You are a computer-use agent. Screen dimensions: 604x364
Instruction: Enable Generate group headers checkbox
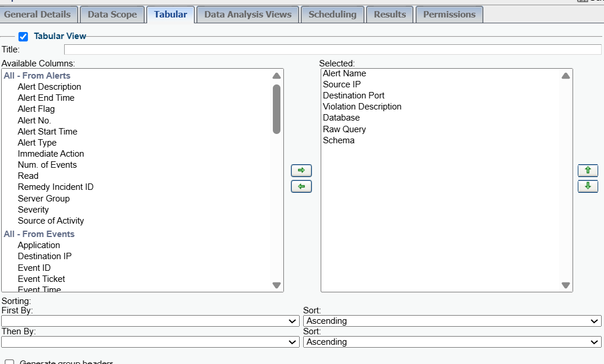tap(9, 362)
